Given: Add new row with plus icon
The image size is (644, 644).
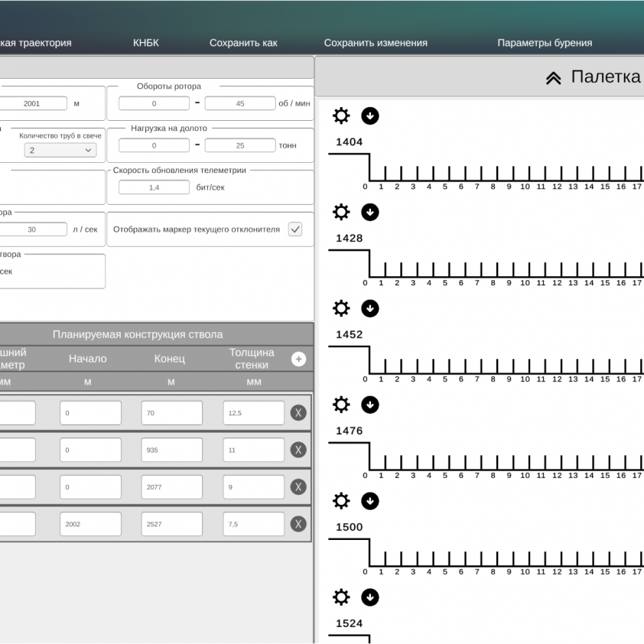Looking at the screenshot, I should [x=298, y=359].
